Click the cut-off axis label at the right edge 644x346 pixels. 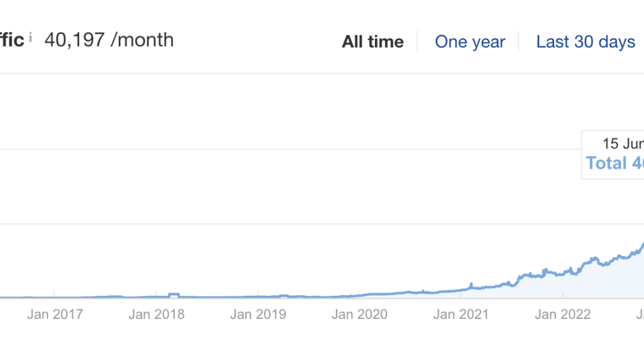(x=640, y=315)
